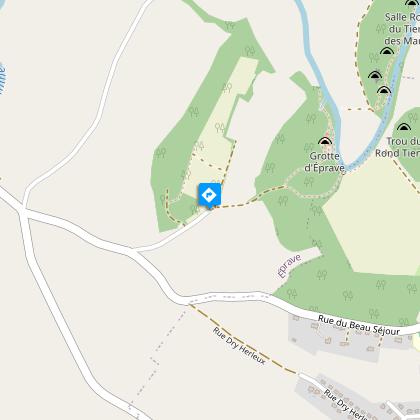420x420 pixels.
Task: Click Rue Dry Herle label beside grey buildings
Action: tap(345, 404)
